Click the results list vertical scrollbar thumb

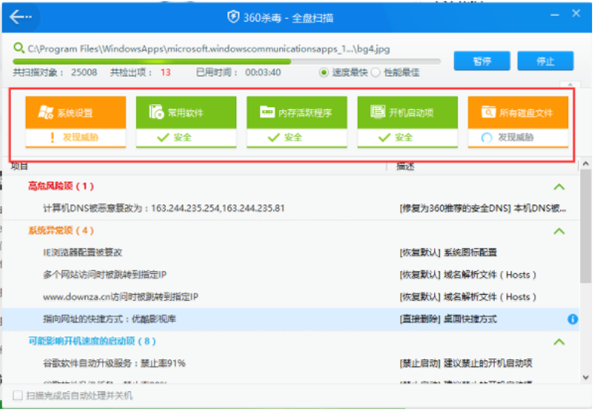point(585,226)
